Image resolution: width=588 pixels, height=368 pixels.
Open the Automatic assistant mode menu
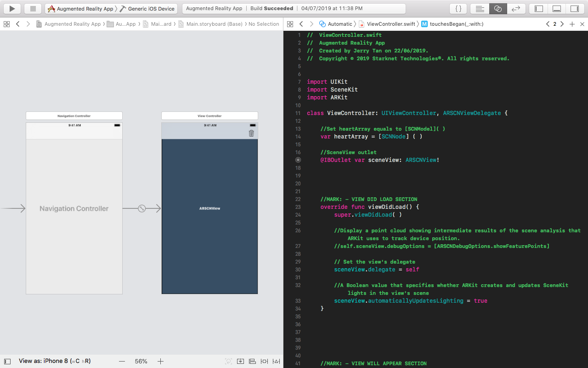[336, 24]
